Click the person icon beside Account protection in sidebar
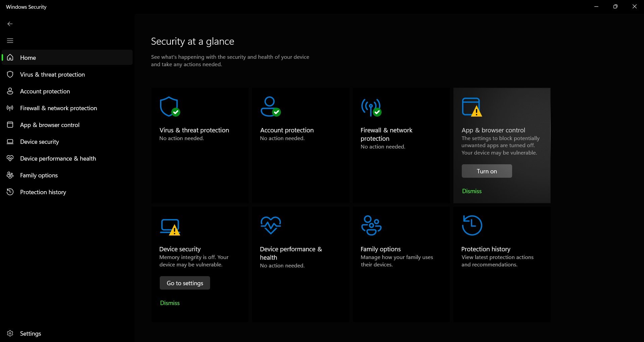Screen dimensions: 644x342 tap(10, 91)
